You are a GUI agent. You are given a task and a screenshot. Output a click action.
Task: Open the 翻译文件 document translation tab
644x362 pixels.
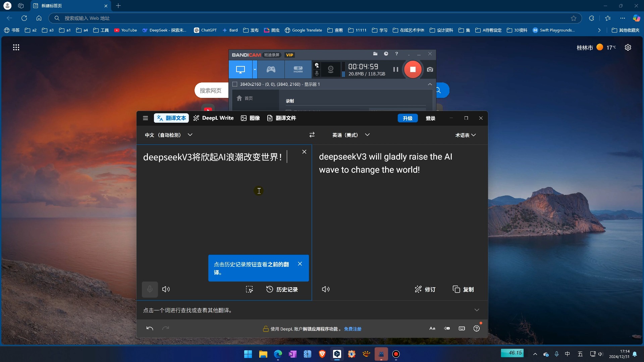pyautogui.click(x=281, y=118)
